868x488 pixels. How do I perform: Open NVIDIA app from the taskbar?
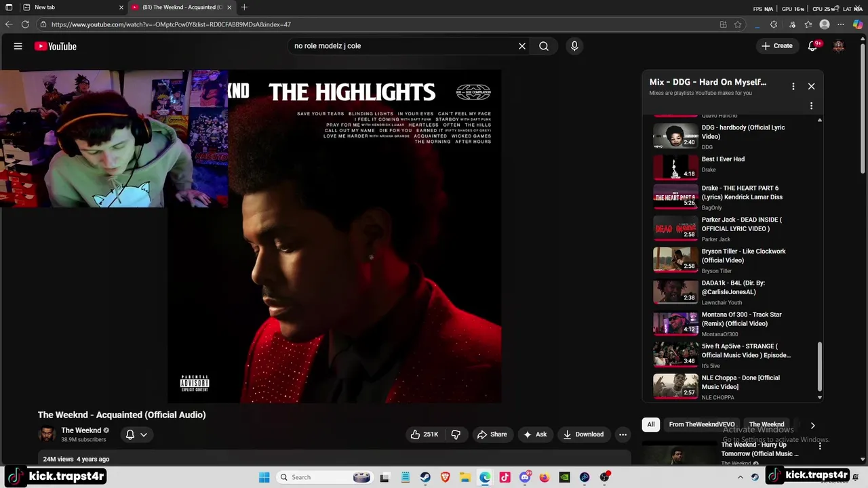click(564, 477)
